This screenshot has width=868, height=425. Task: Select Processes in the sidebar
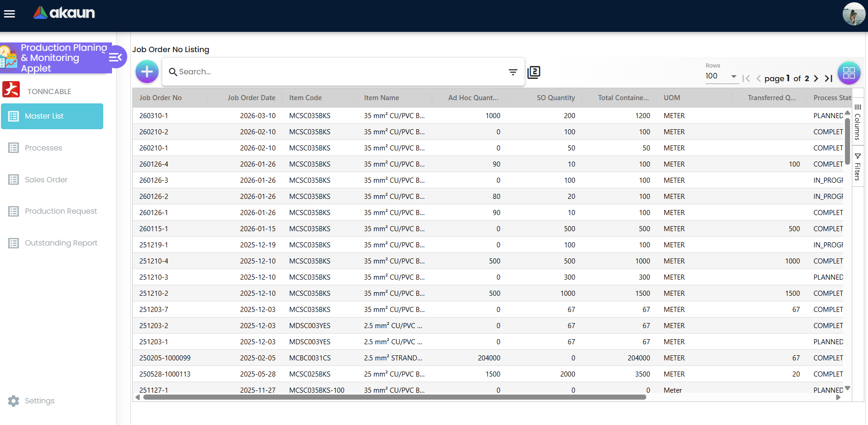[43, 148]
